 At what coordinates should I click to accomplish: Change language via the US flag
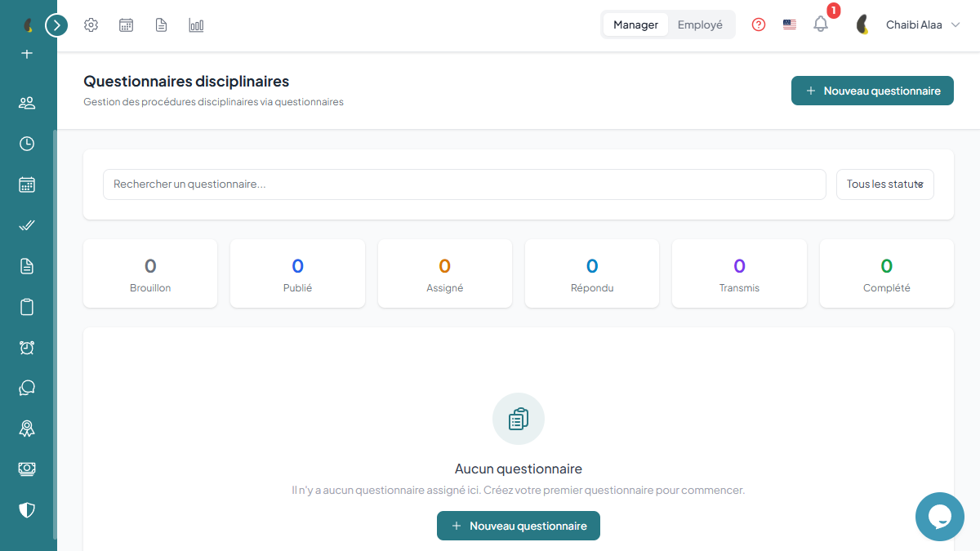pos(790,24)
